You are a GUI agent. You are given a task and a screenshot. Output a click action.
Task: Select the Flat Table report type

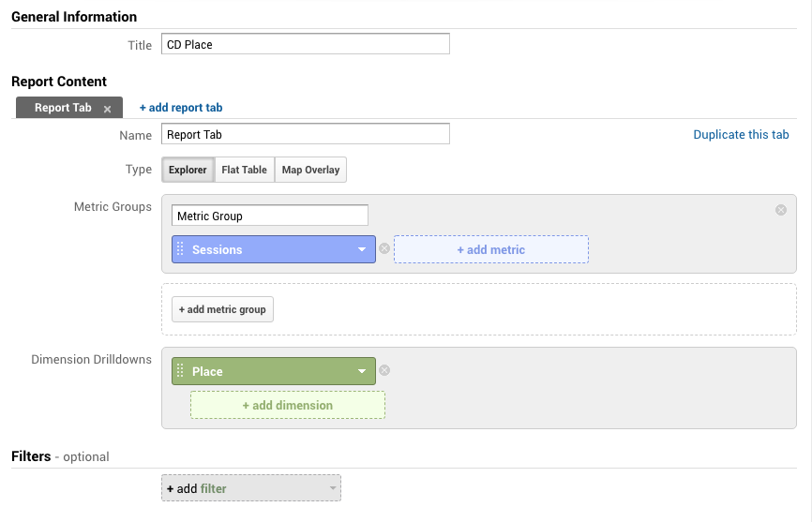pos(244,170)
